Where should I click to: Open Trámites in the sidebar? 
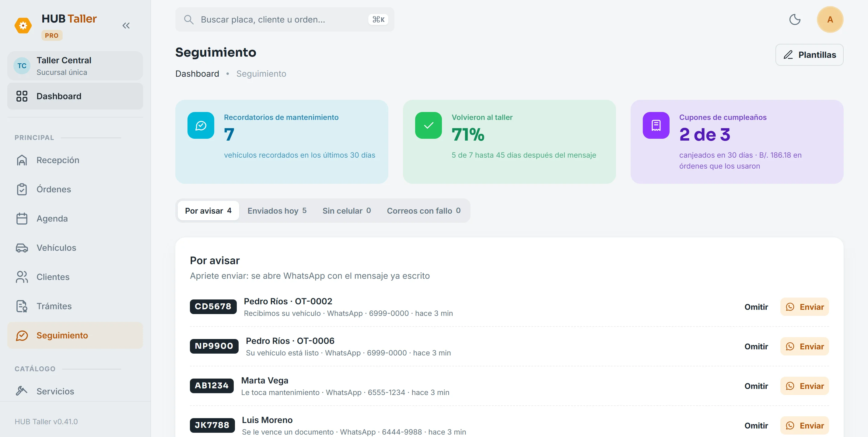[75, 306]
